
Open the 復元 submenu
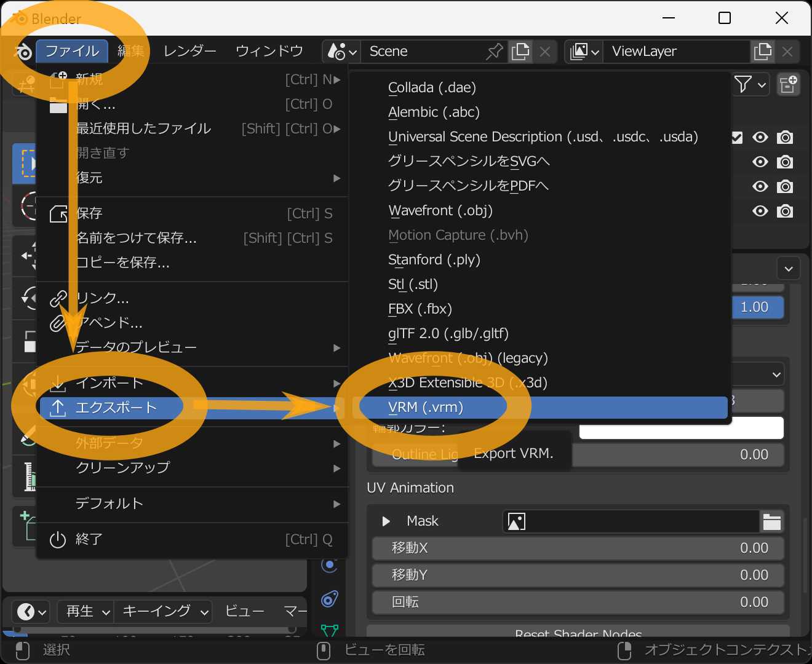(x=193, y=178)
